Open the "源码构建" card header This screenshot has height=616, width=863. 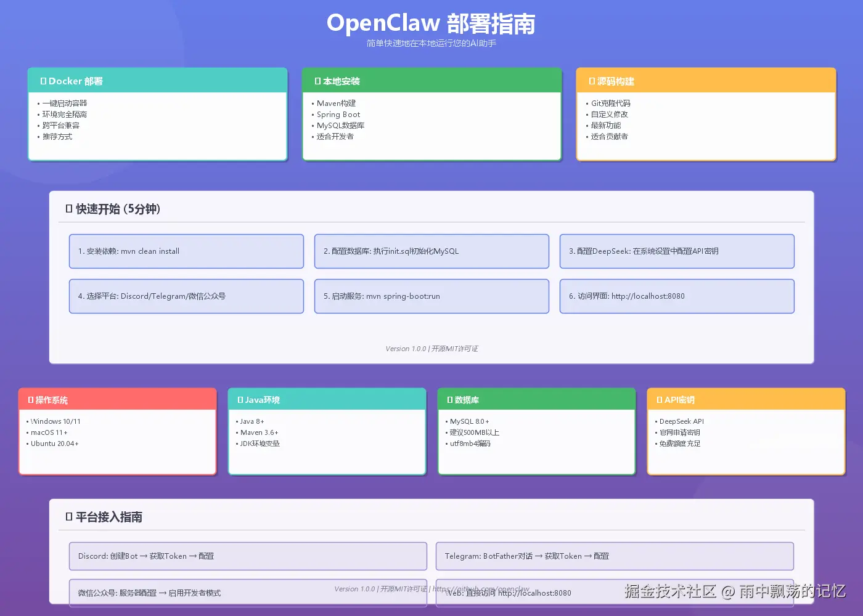[x=706, y=81]
